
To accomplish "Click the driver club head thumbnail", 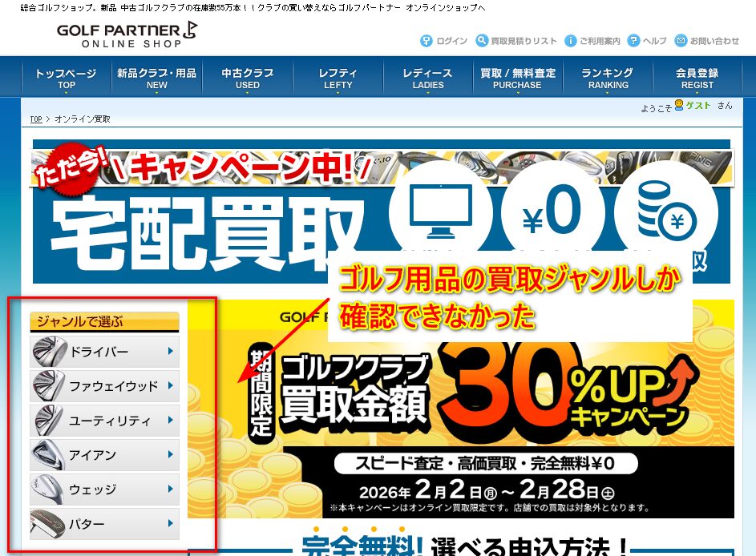I will point(49,352).
